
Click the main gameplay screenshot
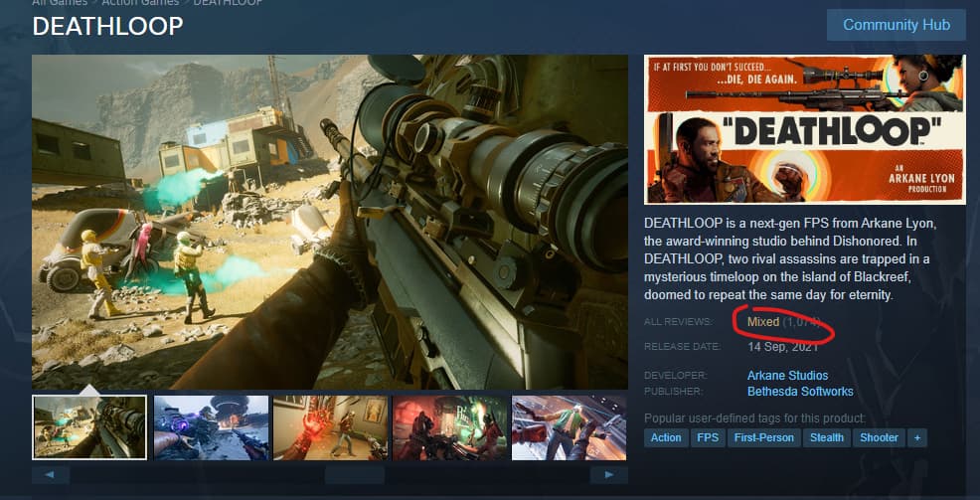330,222
